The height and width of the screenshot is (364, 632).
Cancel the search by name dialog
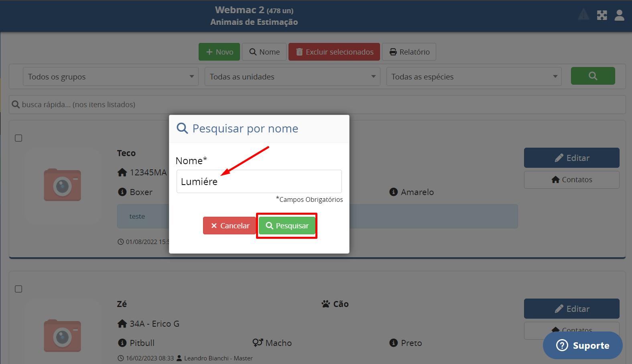pos(230,226)
